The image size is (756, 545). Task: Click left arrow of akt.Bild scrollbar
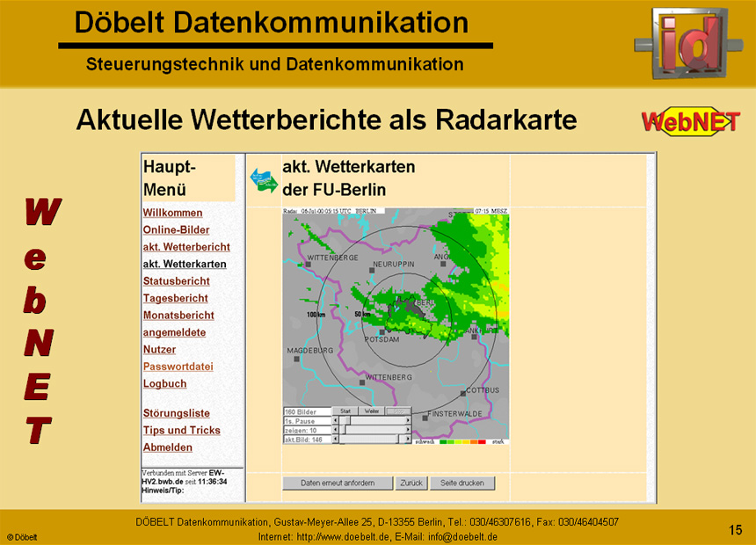tap(336, 439)
